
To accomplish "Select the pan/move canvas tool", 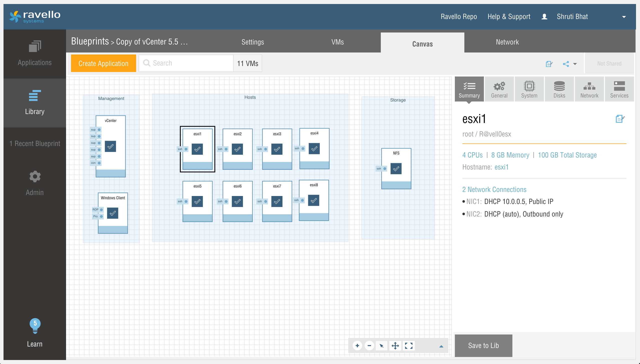I will click(395, 345).
